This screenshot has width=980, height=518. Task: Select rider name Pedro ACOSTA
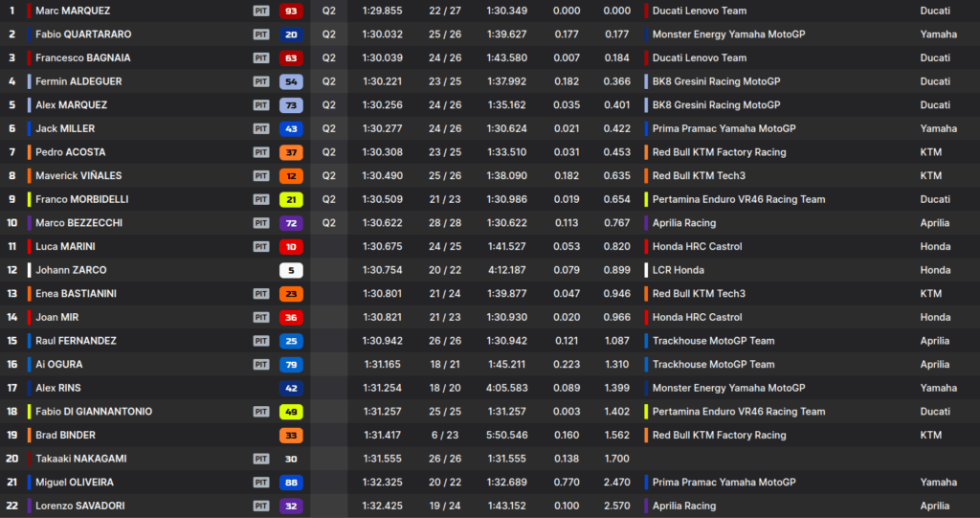click(71, 152)
